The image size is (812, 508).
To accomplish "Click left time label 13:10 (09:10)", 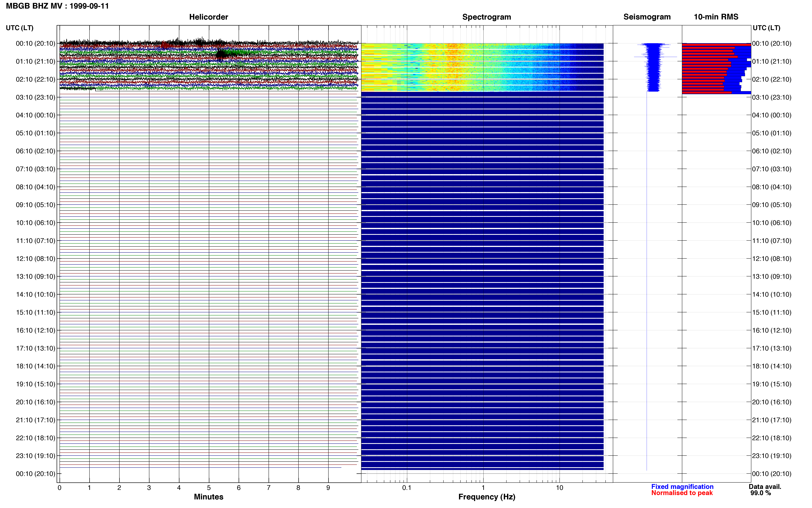I will (36, 277).
